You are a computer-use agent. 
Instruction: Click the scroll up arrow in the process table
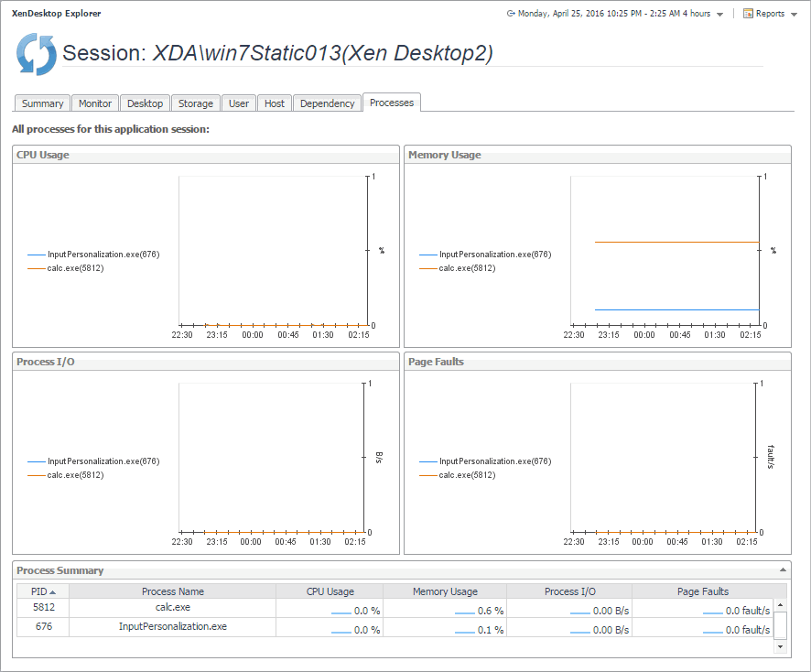pyautogui.click(x=780, y=604)
